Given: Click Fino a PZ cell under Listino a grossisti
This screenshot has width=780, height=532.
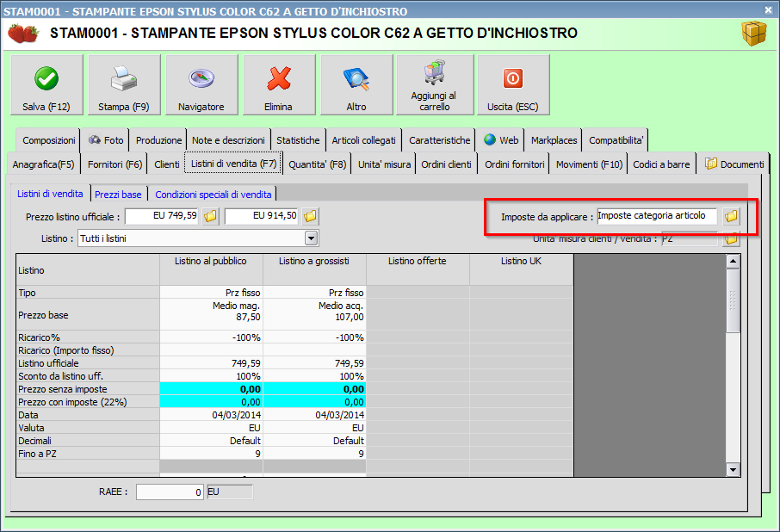Looking at the screenshot, I should (314, 454).
